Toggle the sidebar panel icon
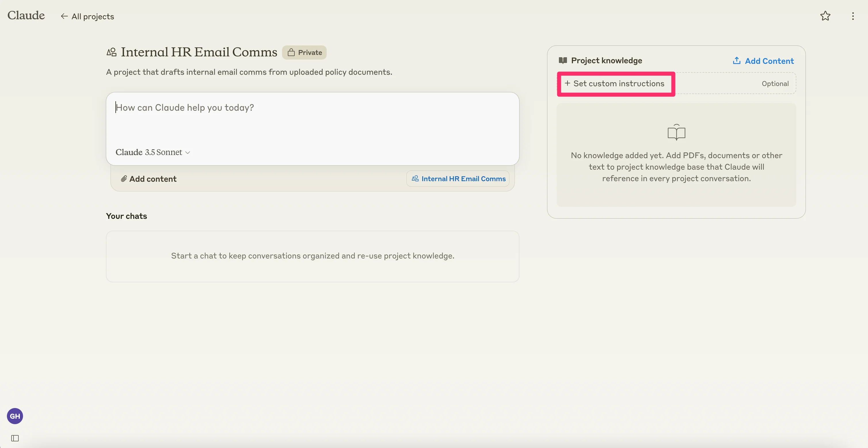 (x=15, y=438)
